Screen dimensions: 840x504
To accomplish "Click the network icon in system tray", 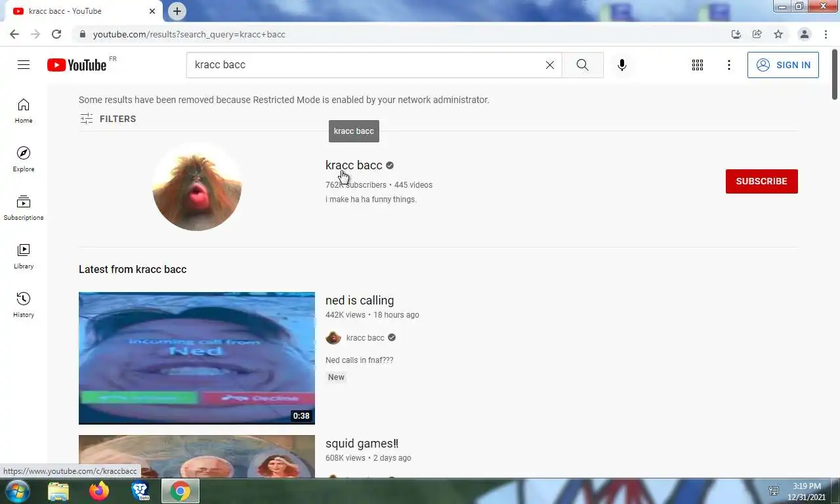I will 774,491.
